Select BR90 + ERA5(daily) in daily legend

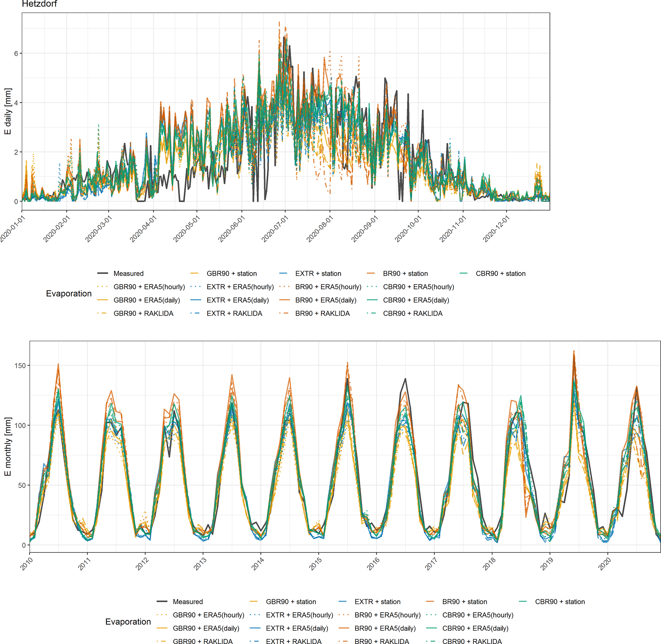326,300
